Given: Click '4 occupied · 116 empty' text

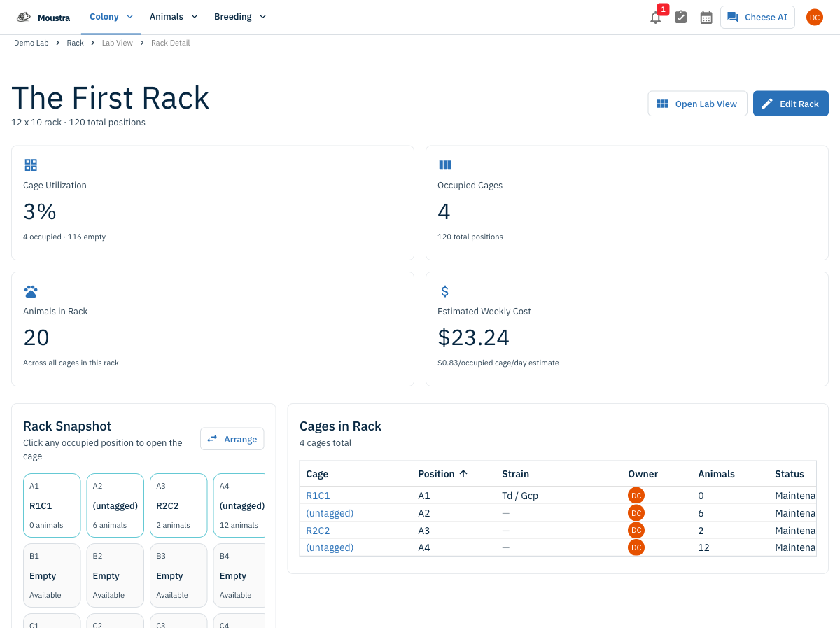Looking at the screenshot, I should [64, 237].
